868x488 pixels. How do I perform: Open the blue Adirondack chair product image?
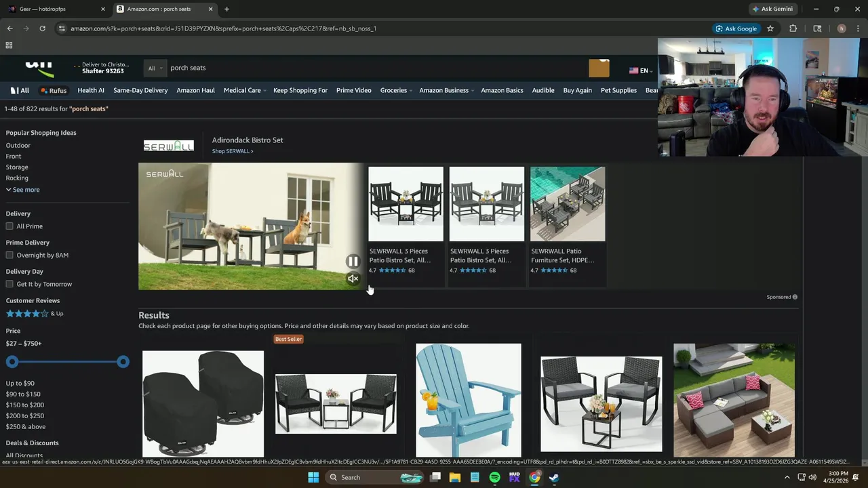469,401
